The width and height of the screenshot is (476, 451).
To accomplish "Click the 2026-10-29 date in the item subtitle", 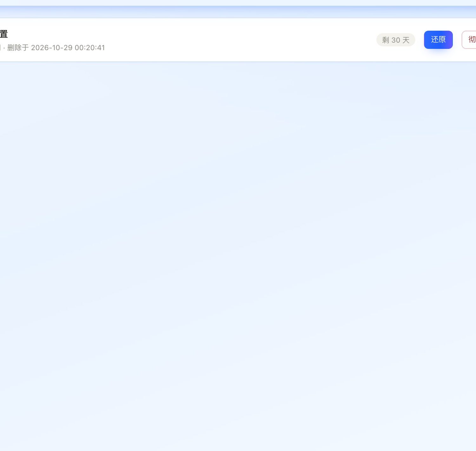I will [x=52, y=48].
